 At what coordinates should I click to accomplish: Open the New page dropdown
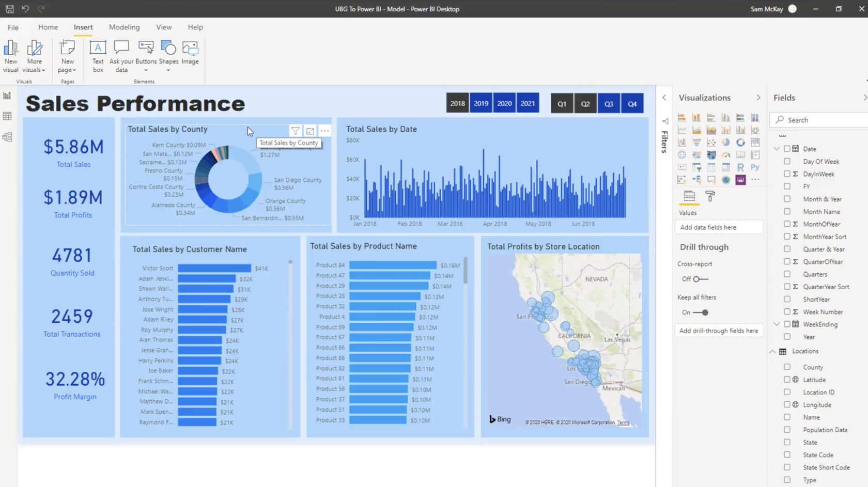tap(67, 56)
